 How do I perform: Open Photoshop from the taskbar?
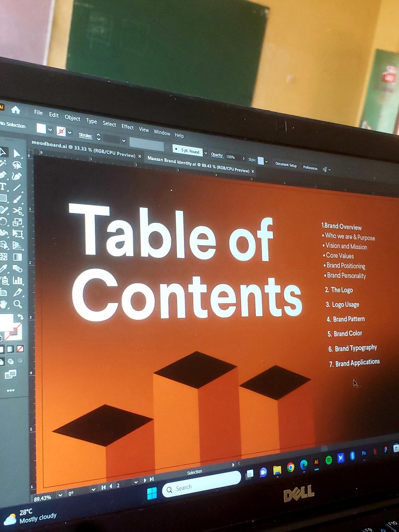[364, 454]
